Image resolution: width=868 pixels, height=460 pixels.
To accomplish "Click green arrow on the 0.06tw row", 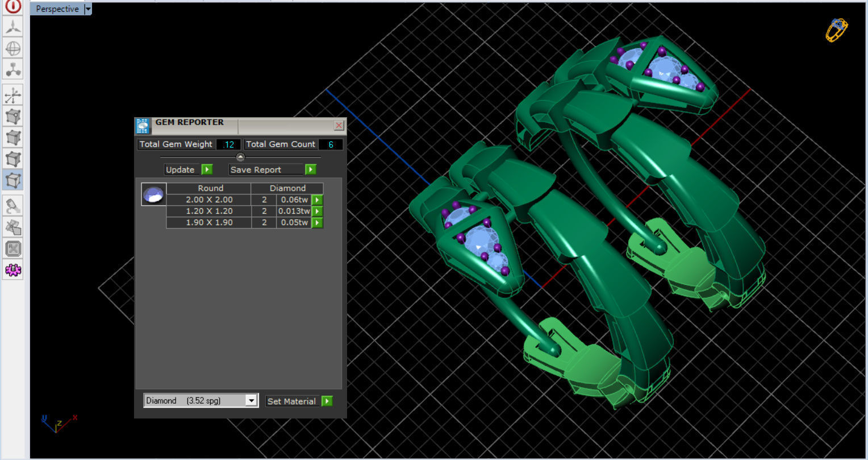I will (318, 200).
